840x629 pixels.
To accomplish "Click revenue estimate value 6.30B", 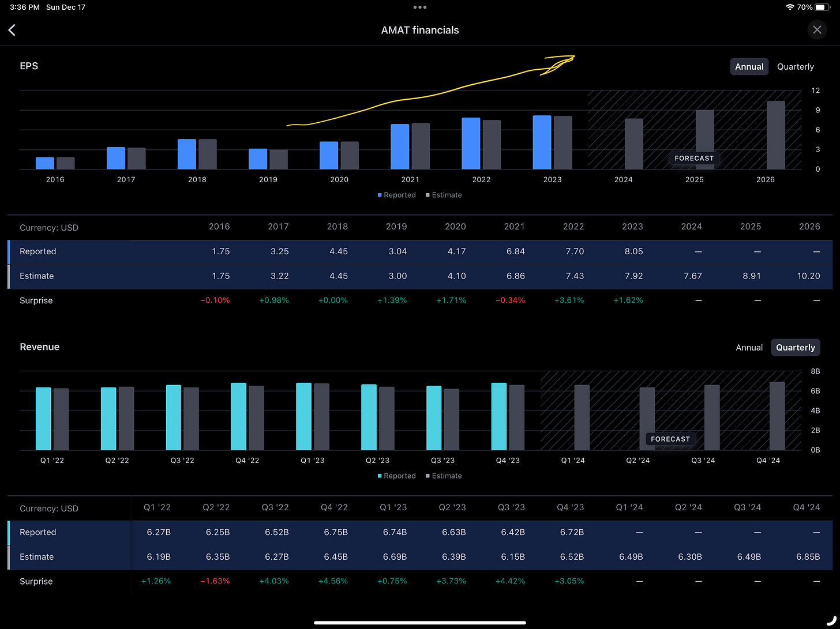I will pyautogui.click(x=690, y=557).
